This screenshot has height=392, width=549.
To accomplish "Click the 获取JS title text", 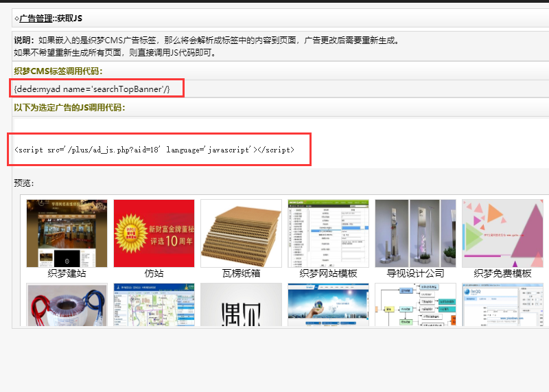I will coord(70,19).
